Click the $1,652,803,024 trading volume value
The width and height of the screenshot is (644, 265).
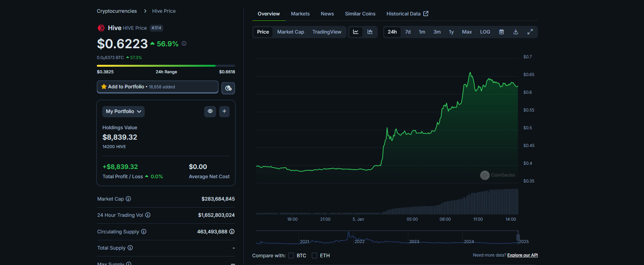(216, 215)
